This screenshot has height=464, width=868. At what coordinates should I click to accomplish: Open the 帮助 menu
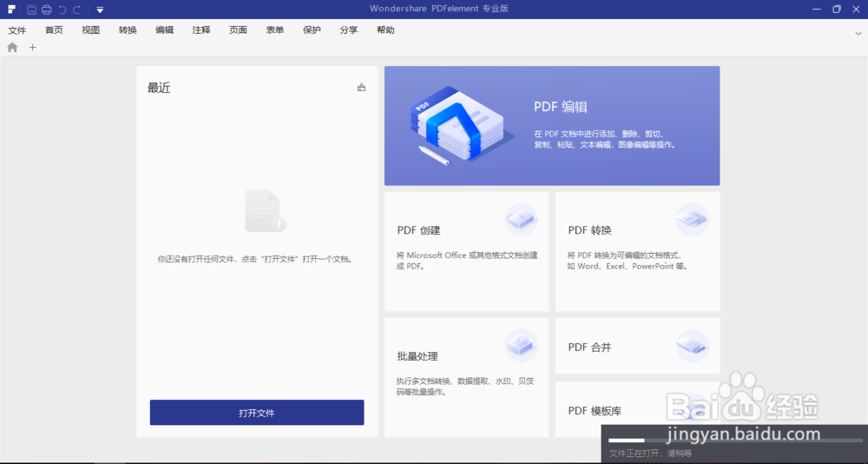(x=385, y=30)
